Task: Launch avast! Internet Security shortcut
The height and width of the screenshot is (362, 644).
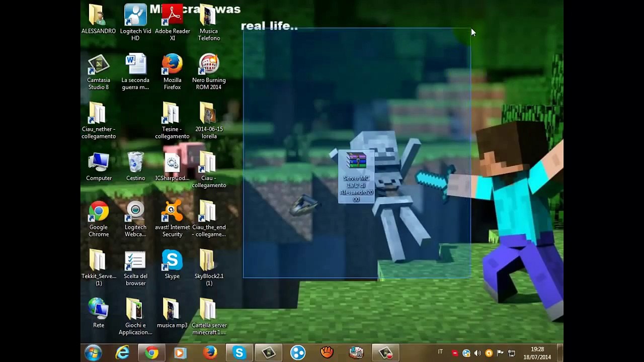Action: tap(172, 219)
